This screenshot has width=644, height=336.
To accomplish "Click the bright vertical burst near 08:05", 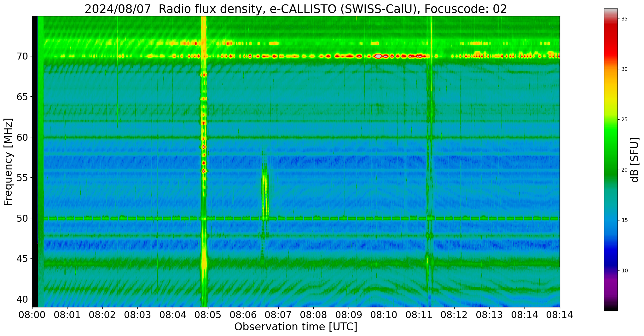I will tap(204, 162).
